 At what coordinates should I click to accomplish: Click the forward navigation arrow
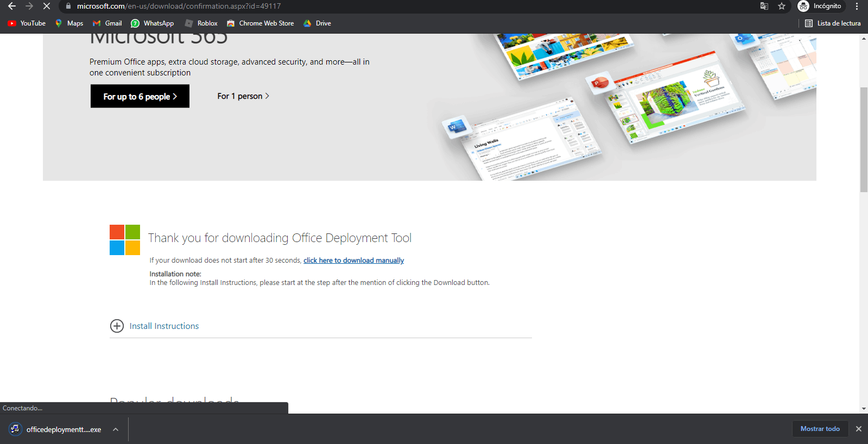(x=29, y=6)
